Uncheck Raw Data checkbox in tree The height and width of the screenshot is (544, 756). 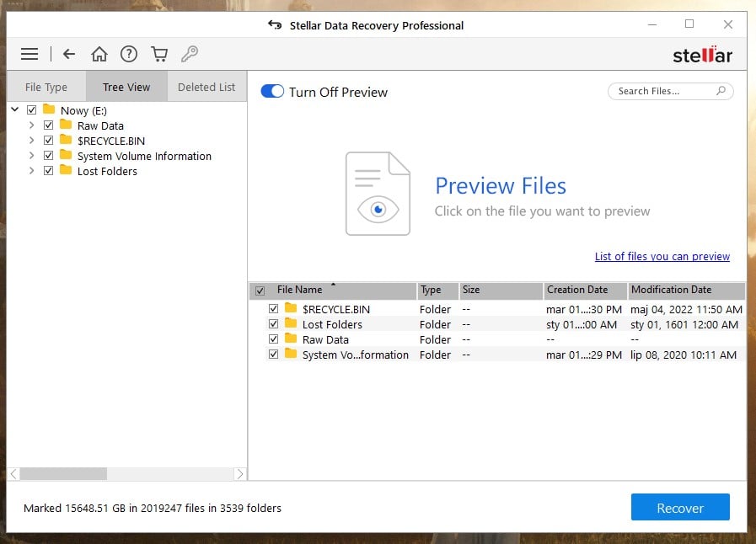click(48, 125)
